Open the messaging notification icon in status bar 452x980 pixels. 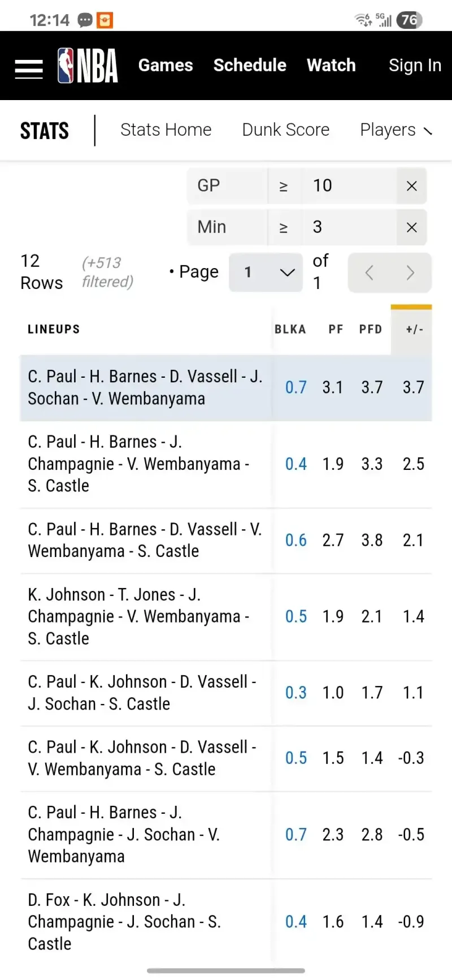pos(85,20)
